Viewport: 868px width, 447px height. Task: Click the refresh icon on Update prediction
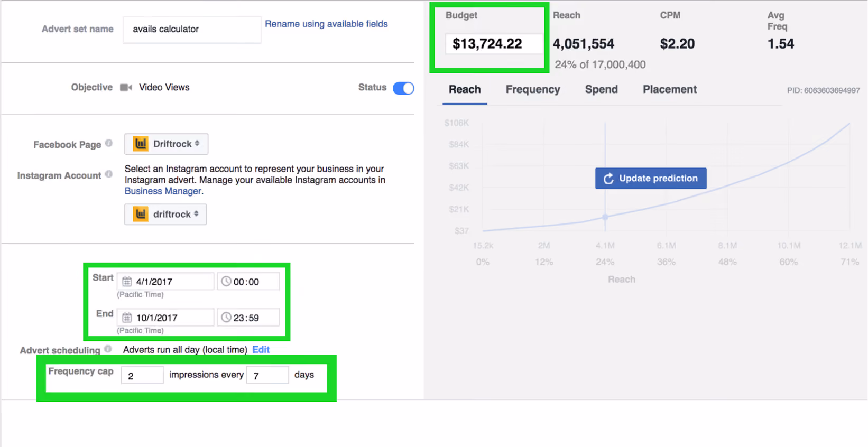tap(608, 179)
